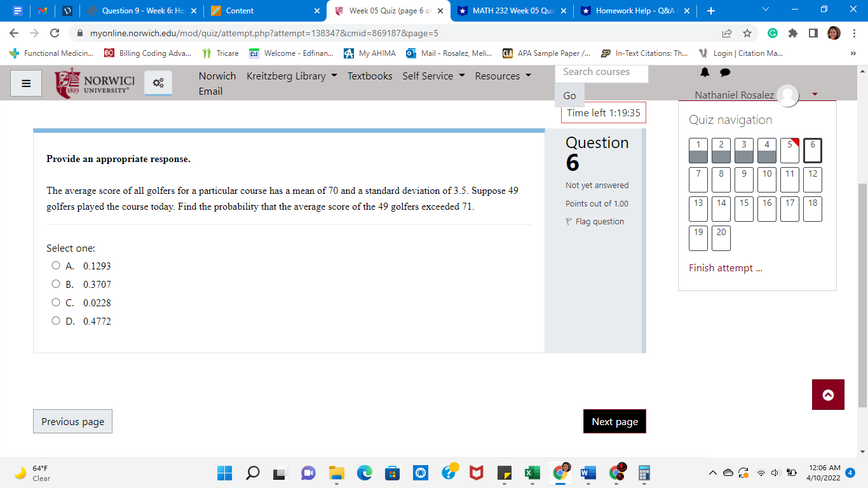Go to quiz question 1

[x=698, y=151]
